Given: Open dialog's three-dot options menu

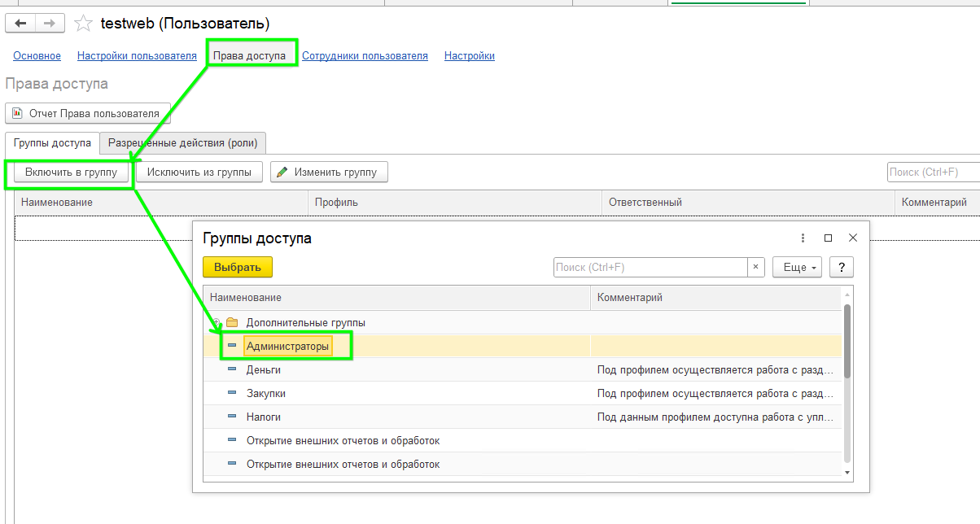Looking at the screenshot, I should (803, 238).
